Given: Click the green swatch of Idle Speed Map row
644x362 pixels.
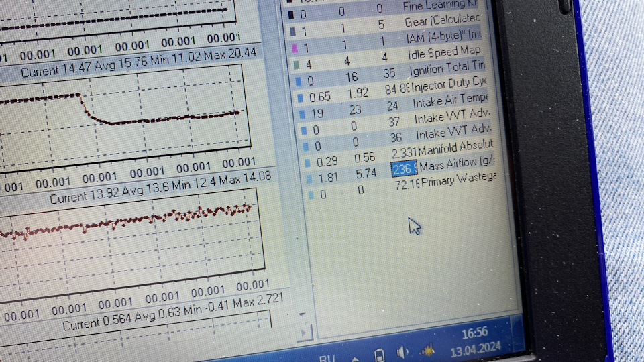Looking at the screenshot, I should 297,65.
